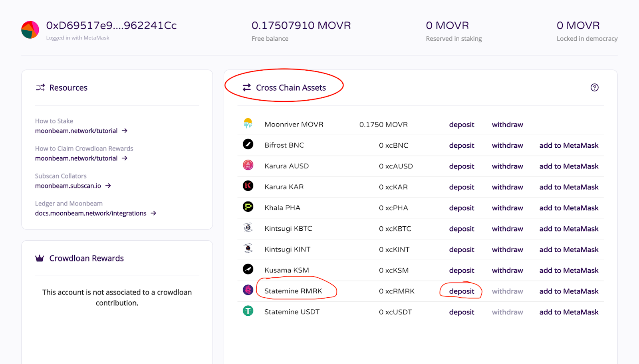Click the Crowdloan Rewards crown icon
The image size is (639, 364).
[x=40, y=258]
